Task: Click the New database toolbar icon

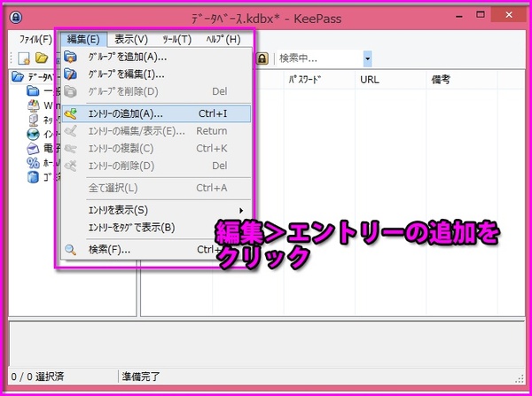Action: (24, 58)
